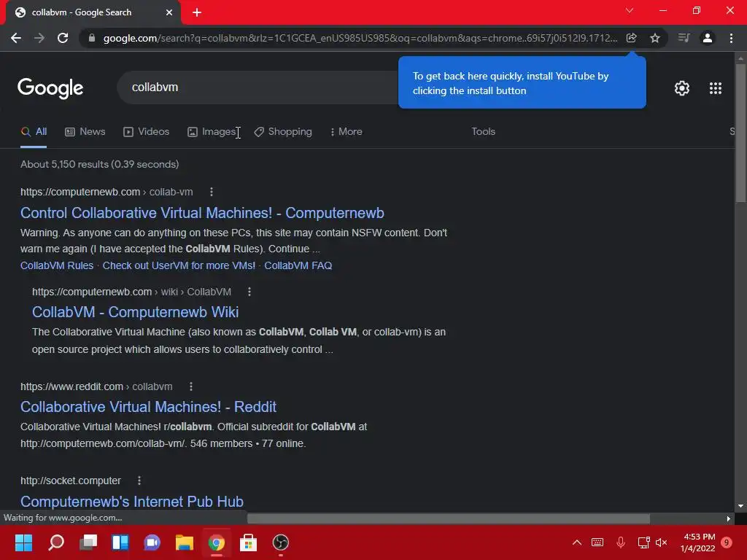Open search Tools
This screenshot has width=747, height=560.
click(x=483, y=132)
